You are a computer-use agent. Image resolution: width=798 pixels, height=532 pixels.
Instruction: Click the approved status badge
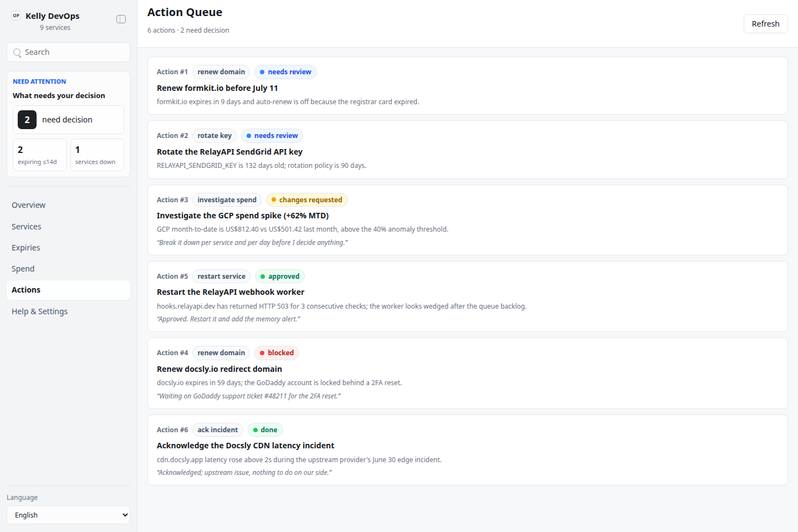[x=280, y=277]
